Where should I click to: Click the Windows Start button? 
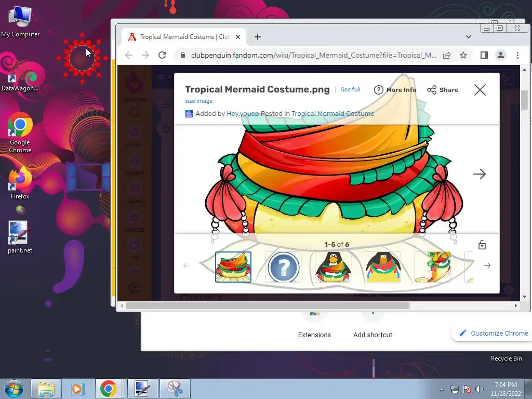click(x=14, y=389)
